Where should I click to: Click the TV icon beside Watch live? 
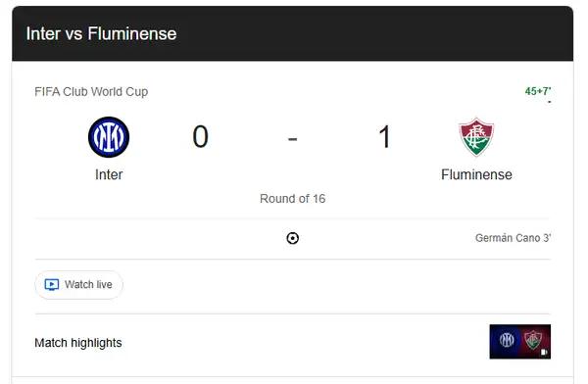[52, 285]
